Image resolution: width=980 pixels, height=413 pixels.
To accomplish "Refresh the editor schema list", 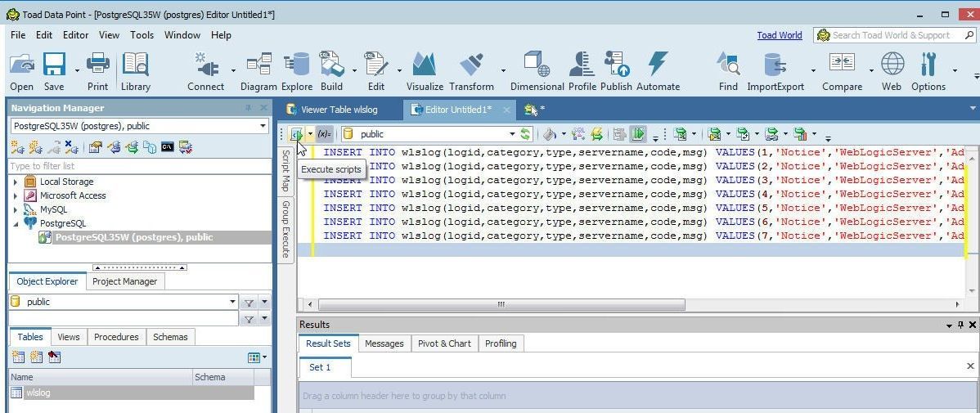I will (x=525, y=133).
